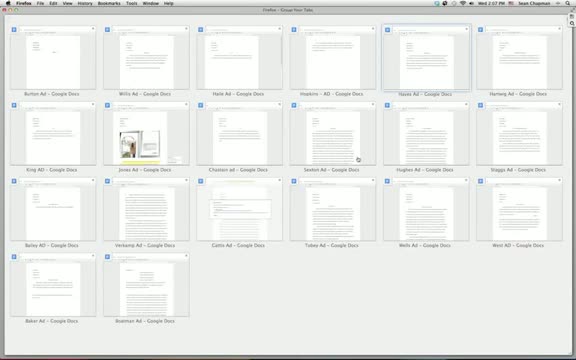Screen dimensions: 576x360
Task: Open the View menu
Action: tap(68, 3)
